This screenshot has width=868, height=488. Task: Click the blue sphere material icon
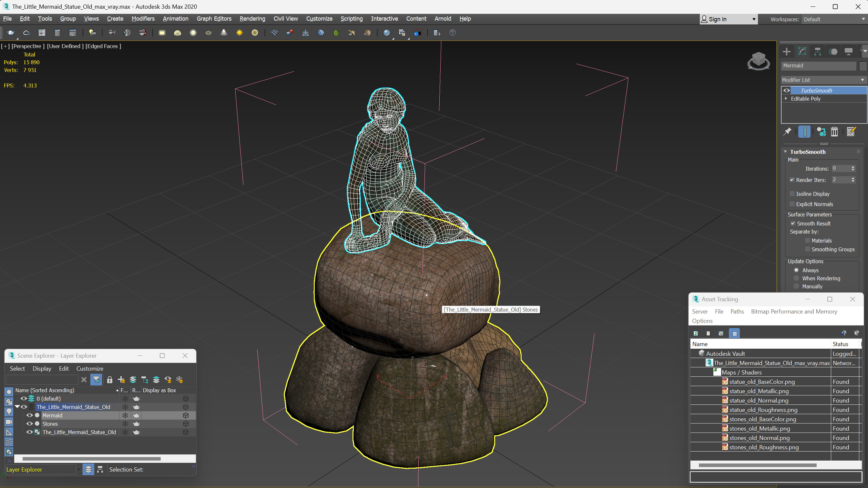tap(386, 33)
